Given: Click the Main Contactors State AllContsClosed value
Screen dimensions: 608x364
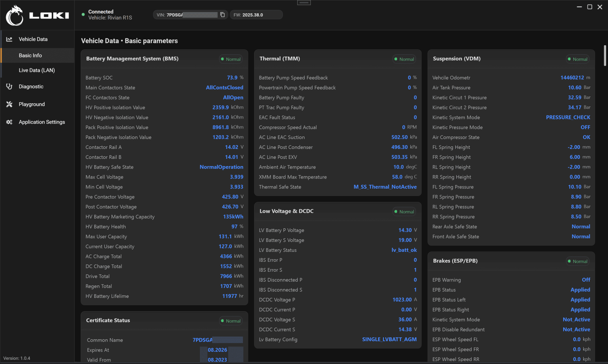Looking at the screenshot, I should coord(224,88).
